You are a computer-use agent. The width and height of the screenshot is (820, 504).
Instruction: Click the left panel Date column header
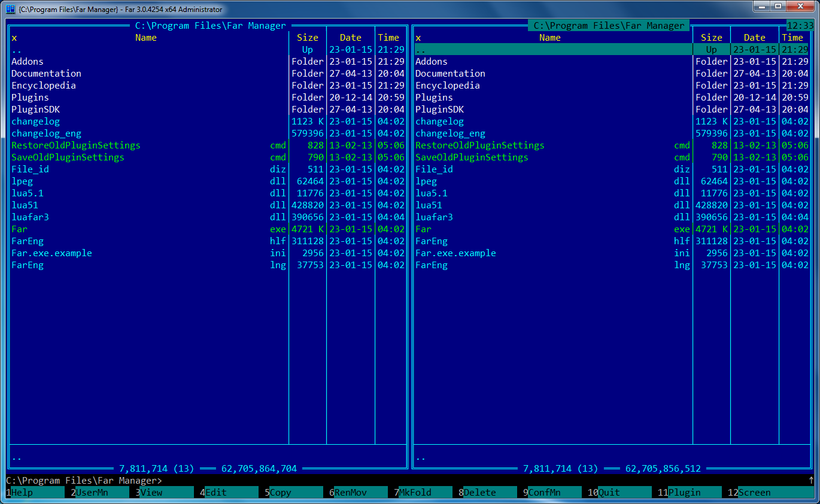point(351,38)
